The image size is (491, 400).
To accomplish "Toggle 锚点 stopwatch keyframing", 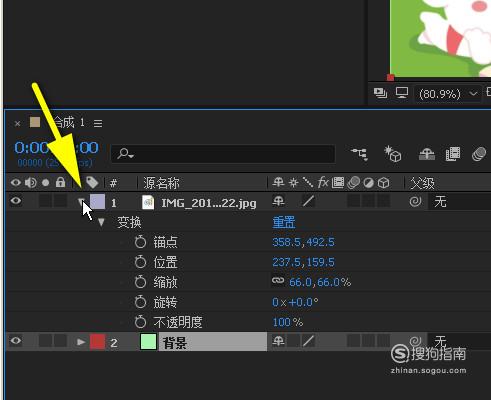I will click(x=140, y=242).
